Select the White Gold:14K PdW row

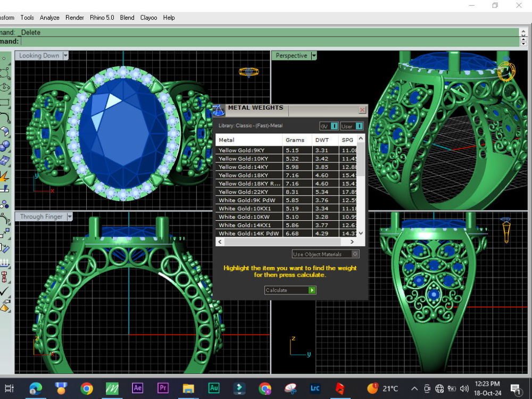[x=286, y=234]
